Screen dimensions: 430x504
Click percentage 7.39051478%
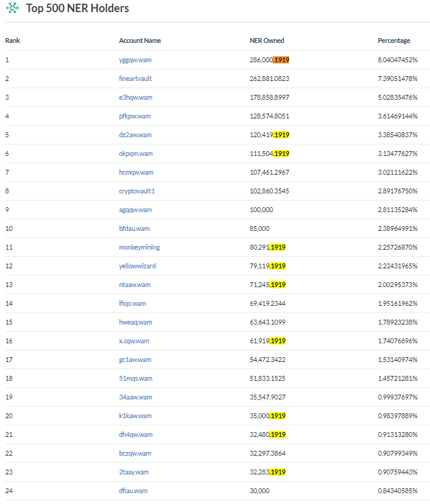point(397,79)
